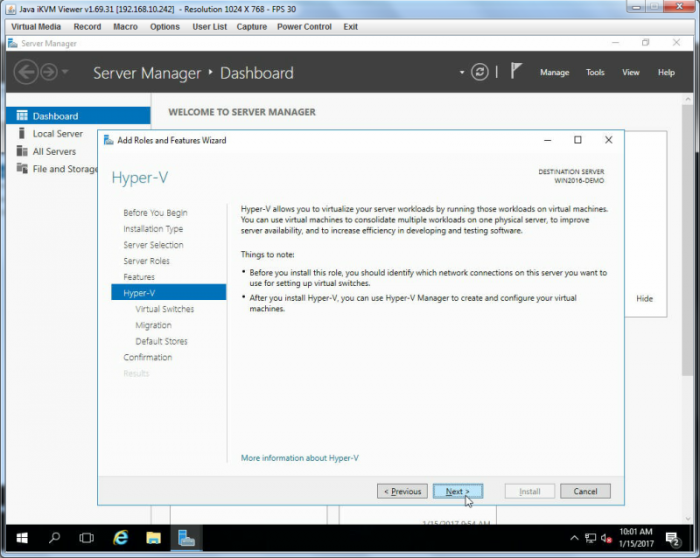Open the Windows Start button

21,538
